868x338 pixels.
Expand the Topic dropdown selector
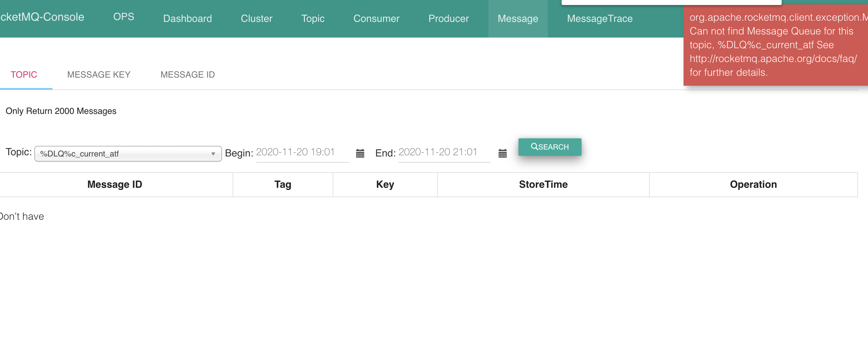(x=128, y=153)
